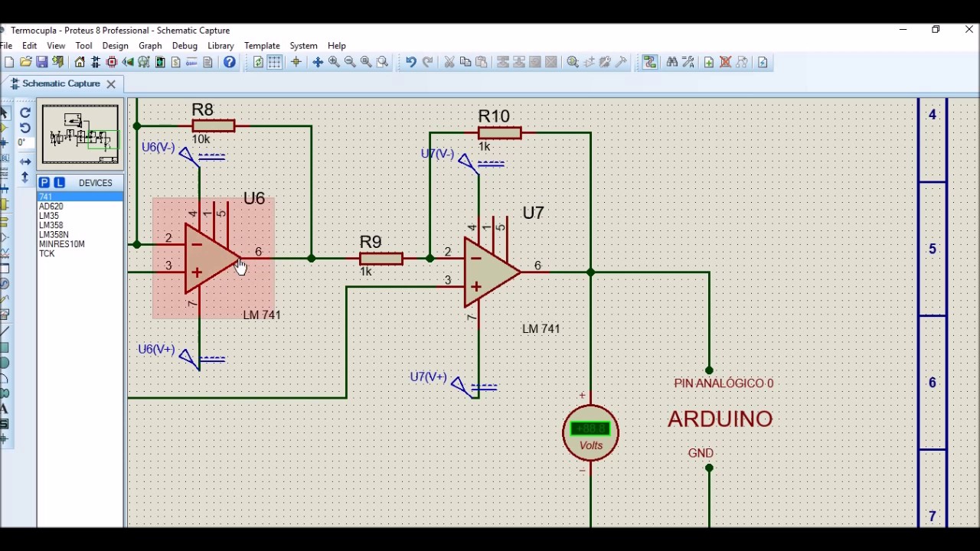Screen dimensions: 980x551
Task: Run electrical rules check icon
Action: pos(763,62)
